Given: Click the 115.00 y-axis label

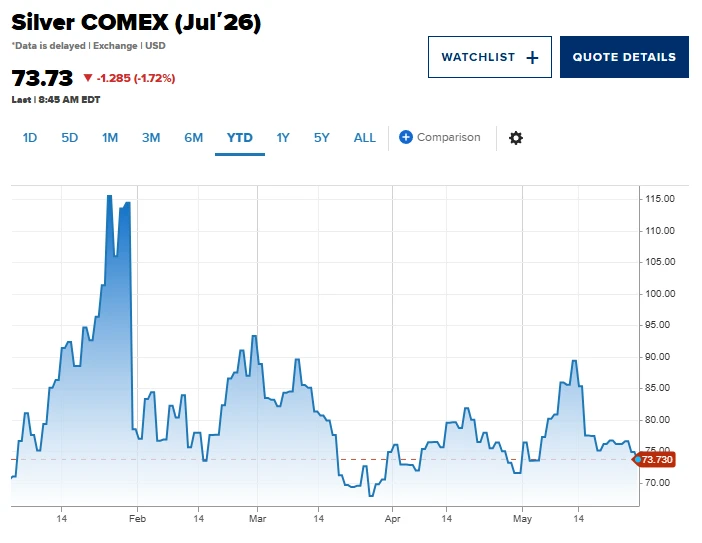Looking at the screenshot, I should 660,199.
